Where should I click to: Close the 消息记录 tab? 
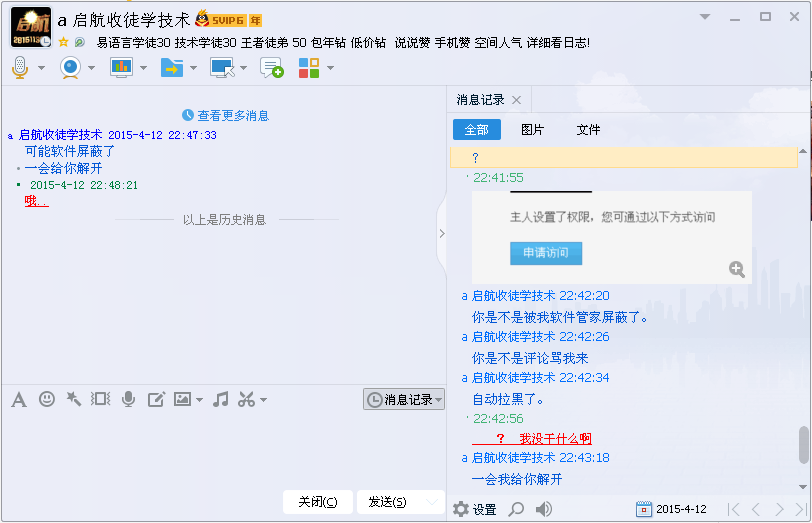(x=516, y=100)
